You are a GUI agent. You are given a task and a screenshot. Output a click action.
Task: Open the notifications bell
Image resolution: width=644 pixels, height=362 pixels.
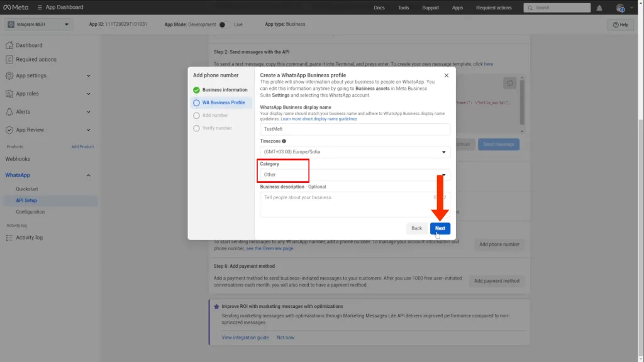tap(599, 8)
